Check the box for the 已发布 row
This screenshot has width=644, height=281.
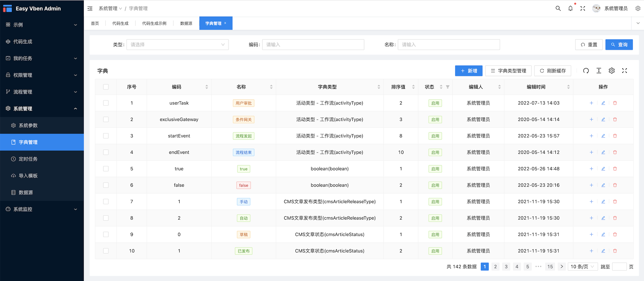point(106,251)
